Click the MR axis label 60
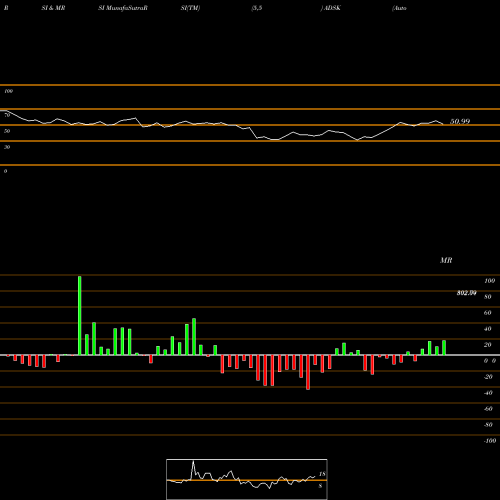This screenshot has width=500, height=500. point(488,313)
